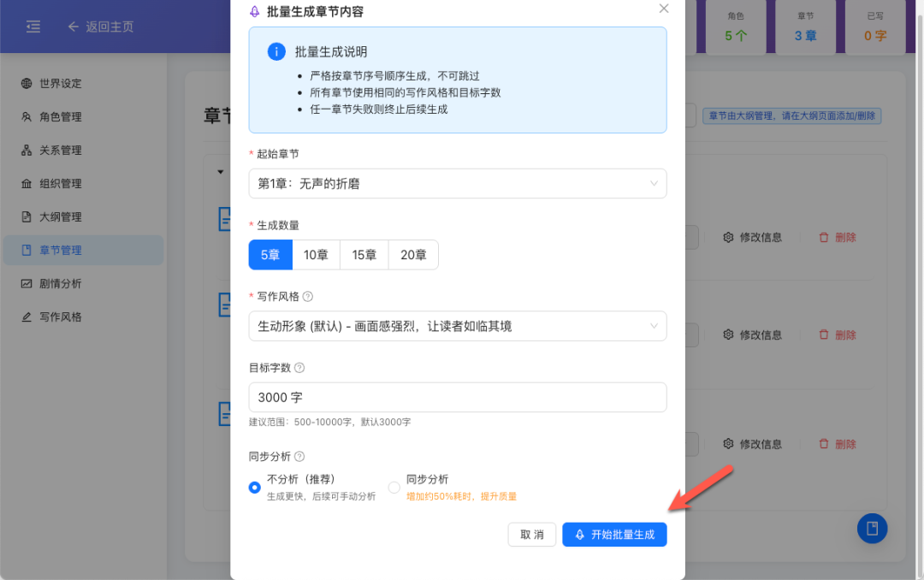Screen dimensions: 924x580
Task: Click the 目标字数 input field
Action: [457, 397]
